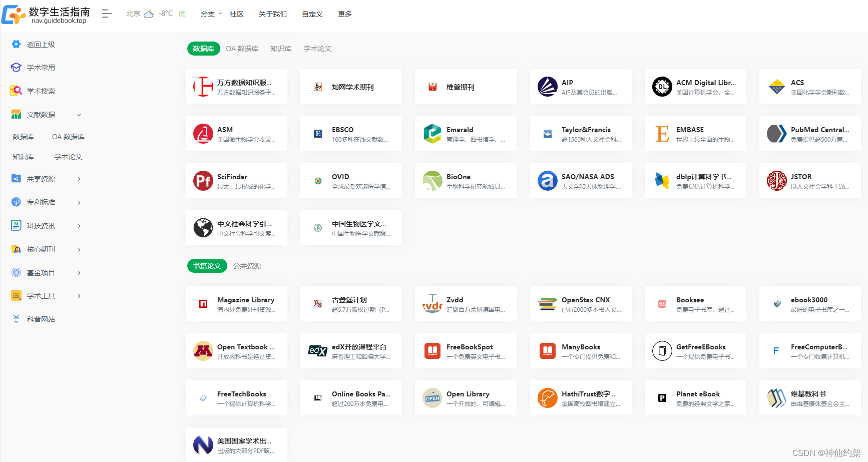Click the EBSCO logo icon
This screenshot has width=868, height=462.
(318, 134)
